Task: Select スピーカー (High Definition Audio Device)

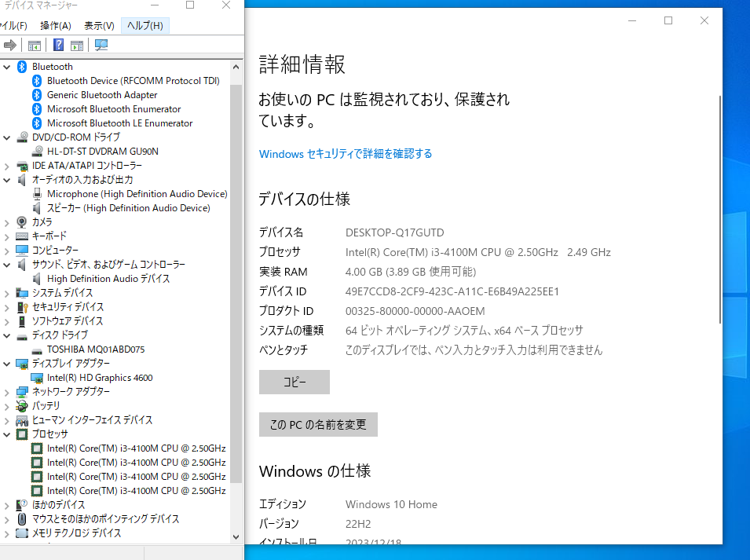Action: tap(128, 208)
